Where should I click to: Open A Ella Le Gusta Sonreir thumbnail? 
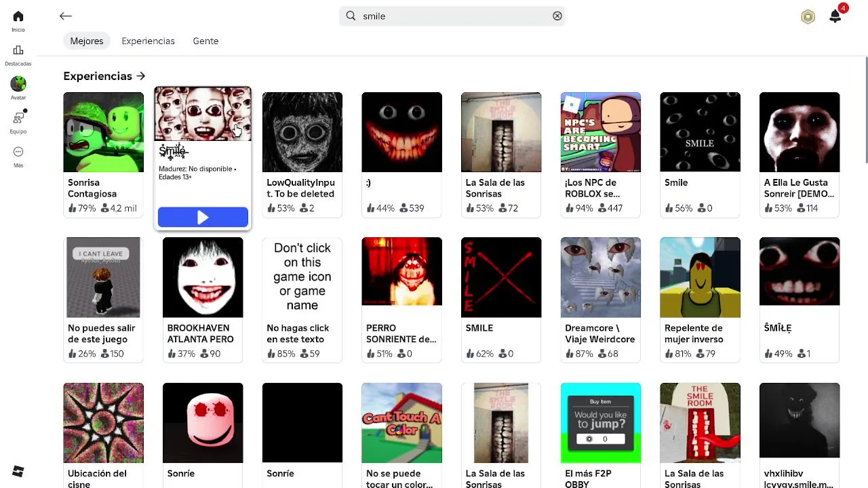pos(800,132)
